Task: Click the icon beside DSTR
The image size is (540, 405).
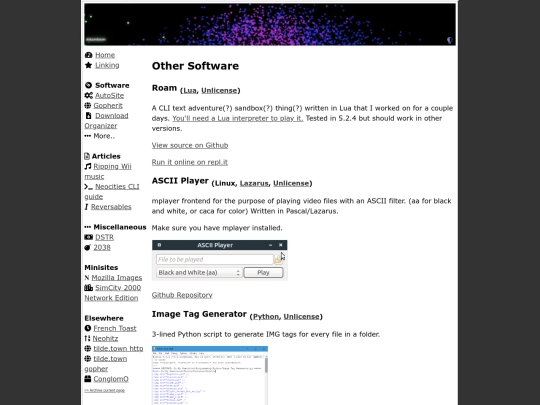Action: click(89, 237)
